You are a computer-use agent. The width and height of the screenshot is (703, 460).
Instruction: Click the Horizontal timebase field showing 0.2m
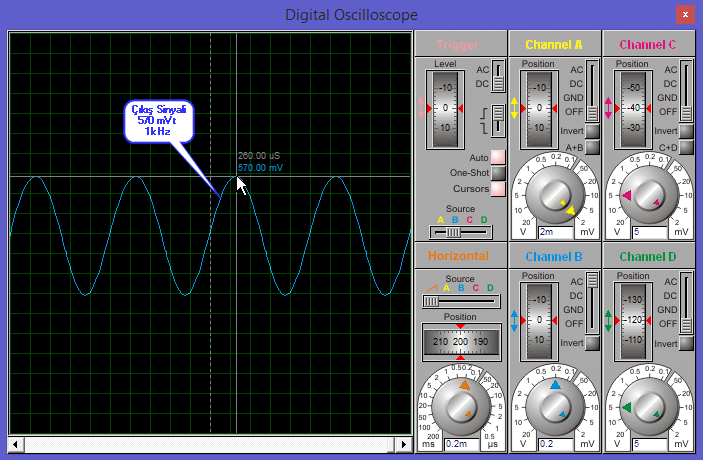point(460,443)
